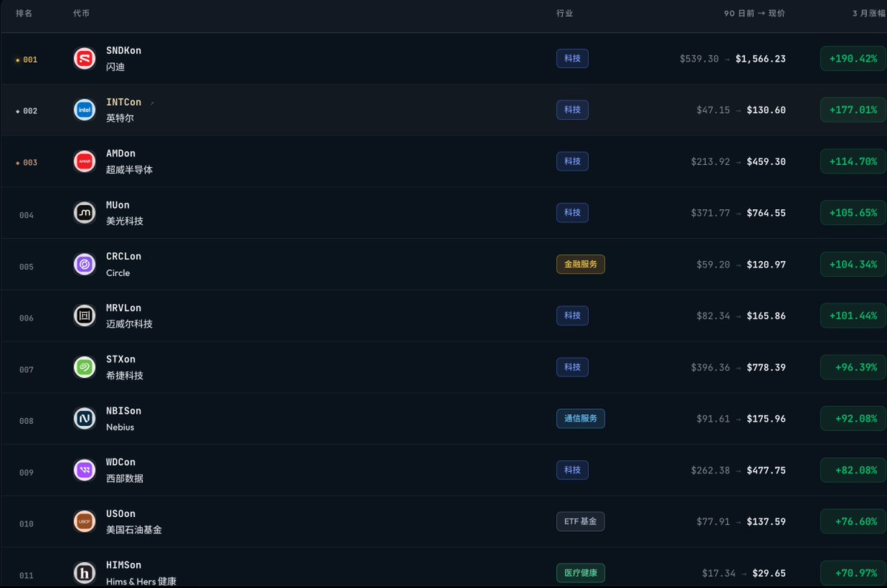Open the external link arrow beside INTCon
Screen dimensions: 887x588
152,103
